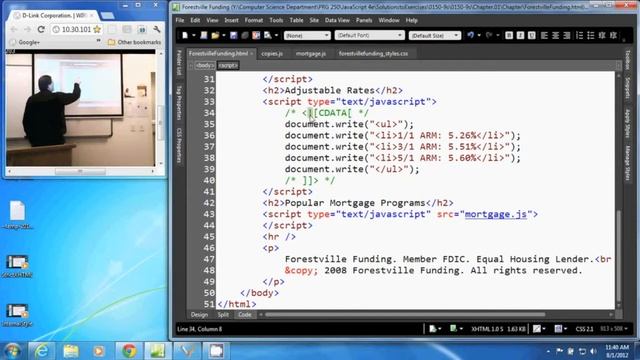640x360 pixels.
Task: Click the Open folder icon in the toolbar
Action: tap(215, 36)
